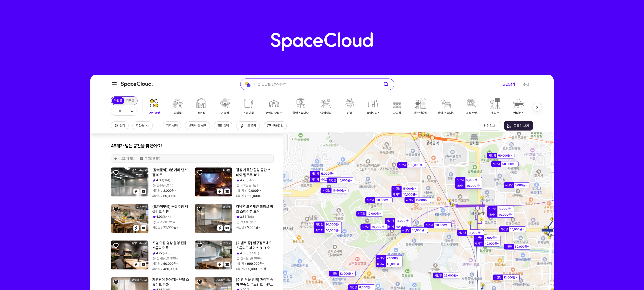Favorite the 강남역 회의실 listing heart
Image resolution: width=644 pixels, height=290 pixels.
point(200,209)
